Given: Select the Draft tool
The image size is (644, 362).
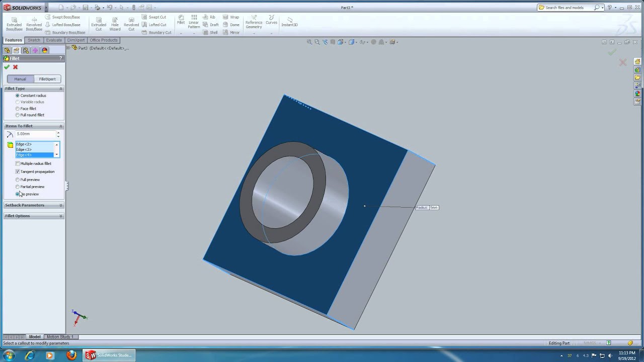Looking at the screenshot, I should pos(211,25).
